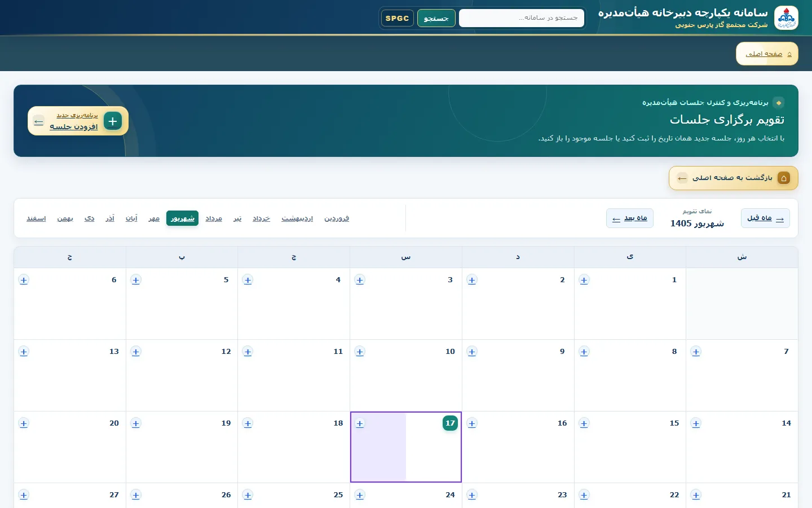The height and width of the screenshot is (508, 812).
Task: Go to next month with ماه بعد
Action: [630, 218]
